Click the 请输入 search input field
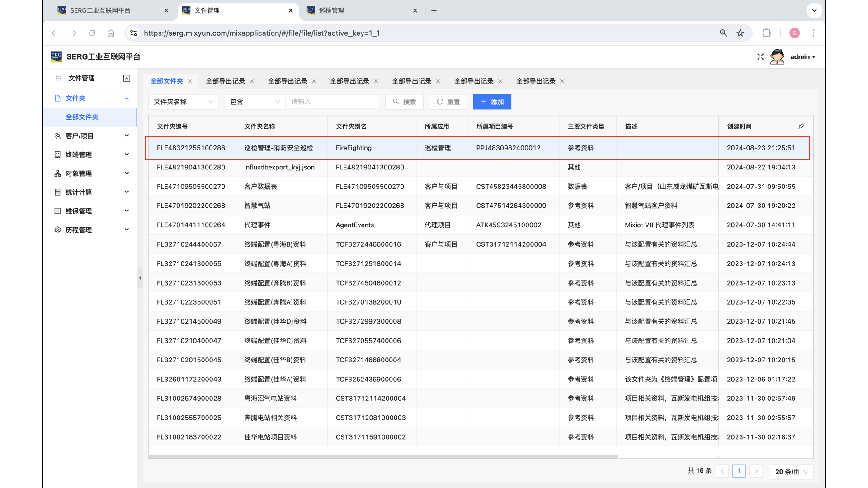868x488 pixels. coord(332,102)
